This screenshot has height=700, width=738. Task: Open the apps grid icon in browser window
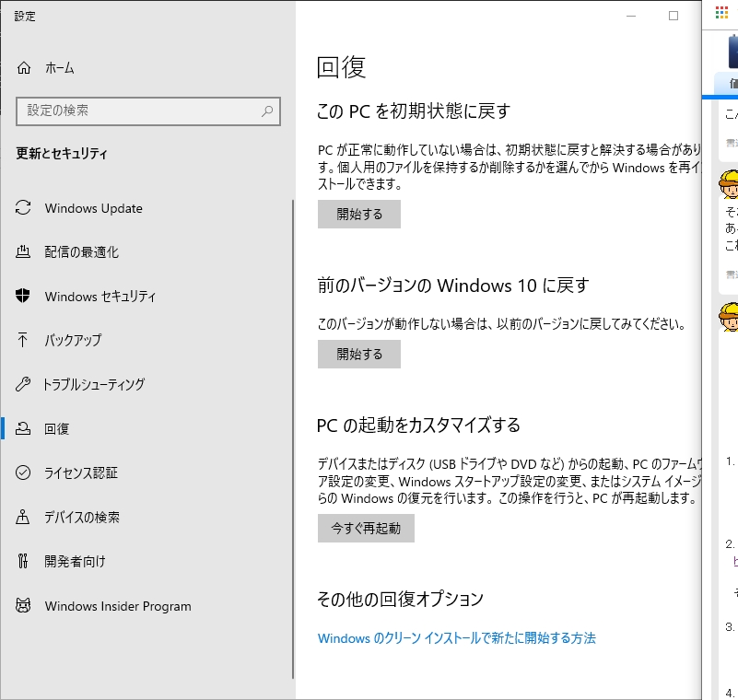721,13
